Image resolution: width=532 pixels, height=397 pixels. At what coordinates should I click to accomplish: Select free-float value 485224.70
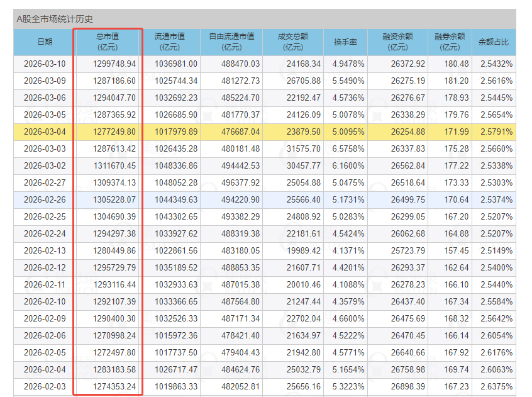tap(241, 98)
